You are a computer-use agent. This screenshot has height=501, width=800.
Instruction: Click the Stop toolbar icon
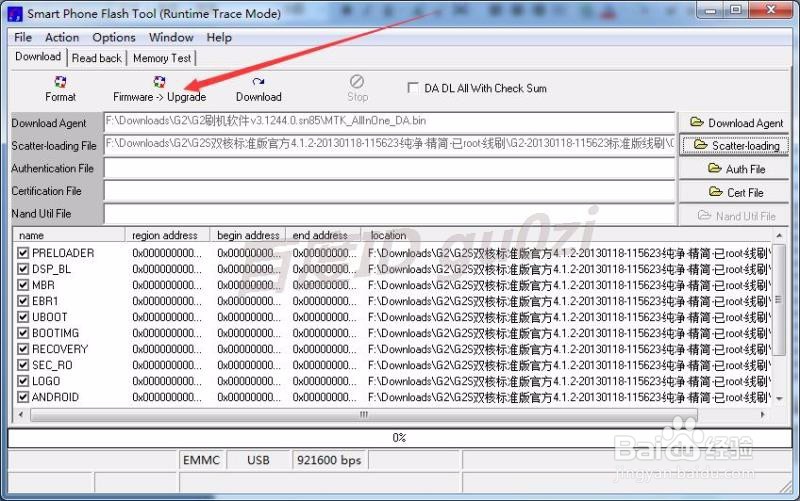[357, 82]
